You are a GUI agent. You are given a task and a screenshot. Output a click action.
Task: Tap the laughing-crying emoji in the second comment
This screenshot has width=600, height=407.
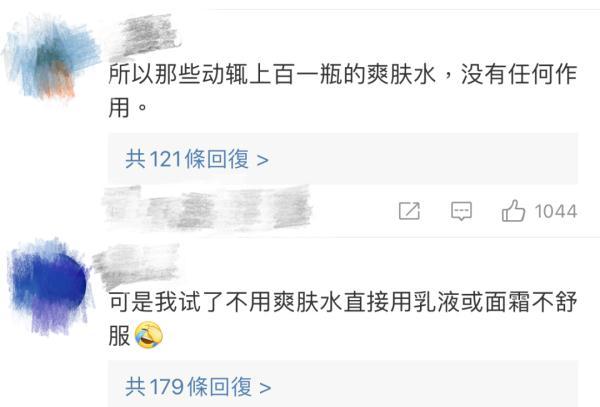148,335
